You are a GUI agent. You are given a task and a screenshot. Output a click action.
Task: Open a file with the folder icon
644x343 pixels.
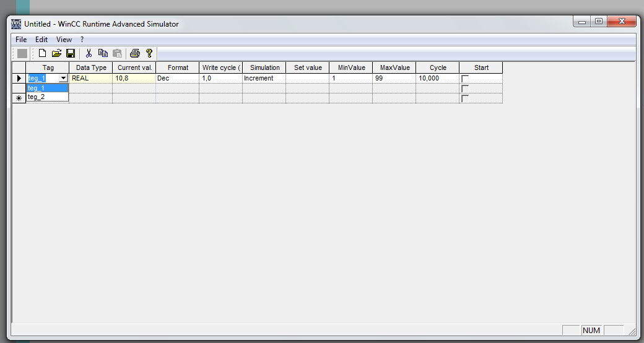56,53
